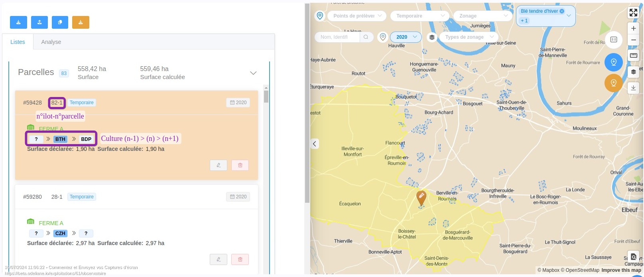Open the Points de prélèvement dropdown

click(x=357, y=16)
